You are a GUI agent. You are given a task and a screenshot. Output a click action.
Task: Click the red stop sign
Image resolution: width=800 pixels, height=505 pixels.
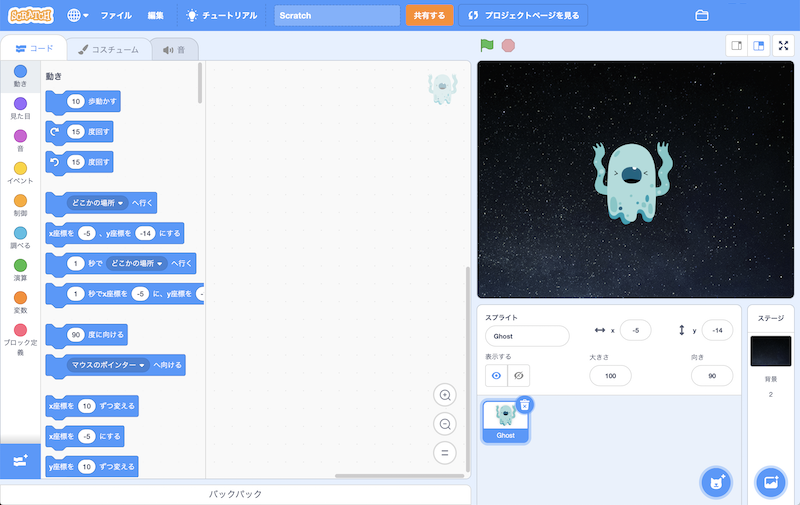coord(508,45)
